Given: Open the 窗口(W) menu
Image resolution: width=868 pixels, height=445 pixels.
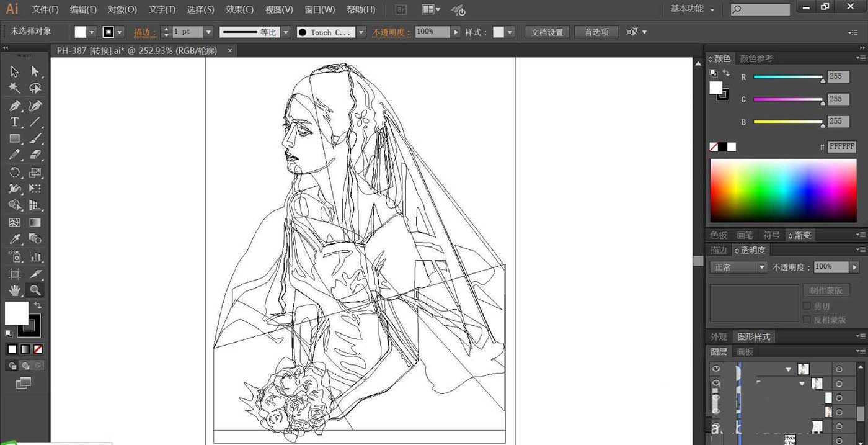Looking at the screenshot, I should coord(319,9).
